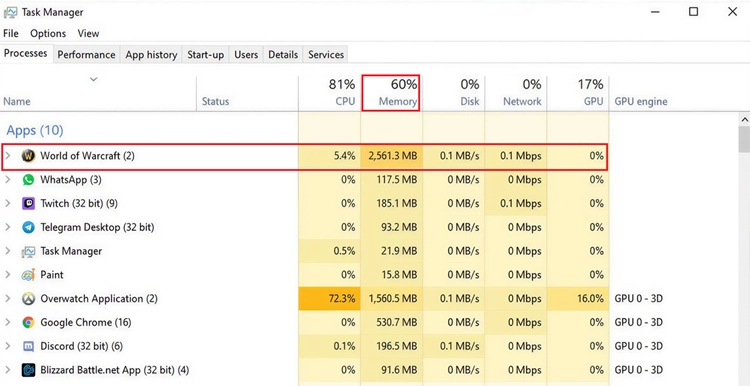Expand the WhatsApp process group

[x=8, y=180]
